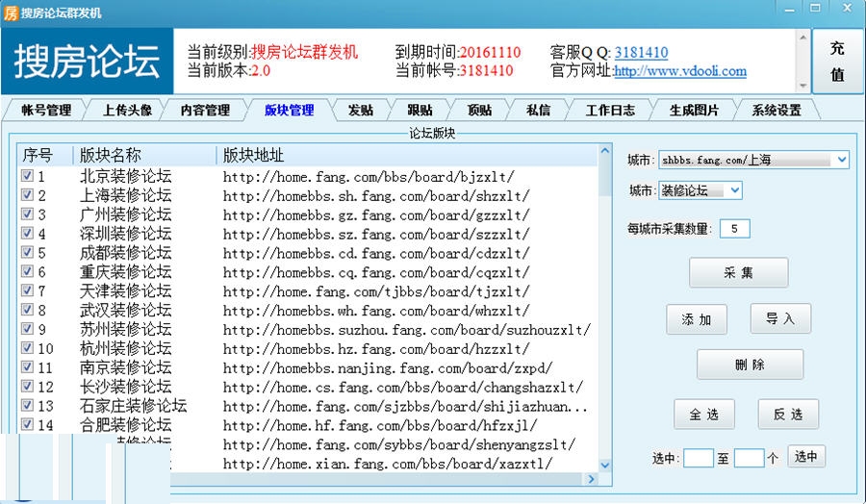Click the list scrollbar down arrow
Viewport: 866px width, 504px height.
click(x=605, y=466)
